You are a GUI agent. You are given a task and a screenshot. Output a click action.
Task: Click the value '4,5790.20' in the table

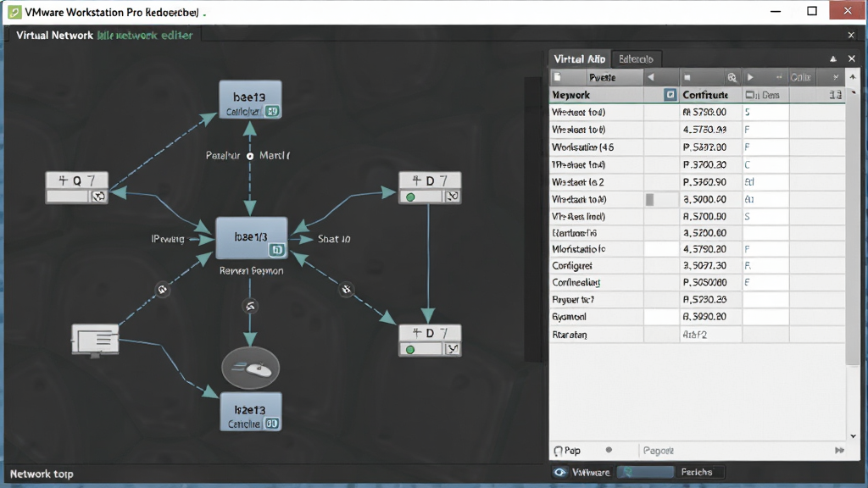(x=704, y=249)
